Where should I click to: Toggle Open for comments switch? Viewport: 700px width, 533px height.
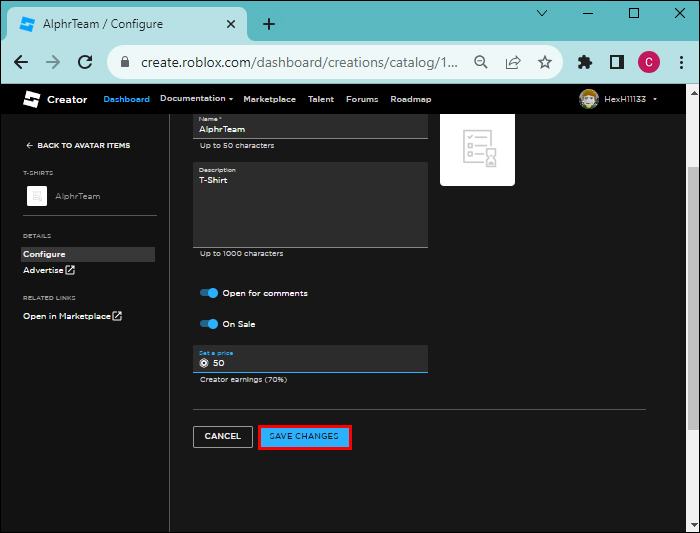tap(209, 293)
